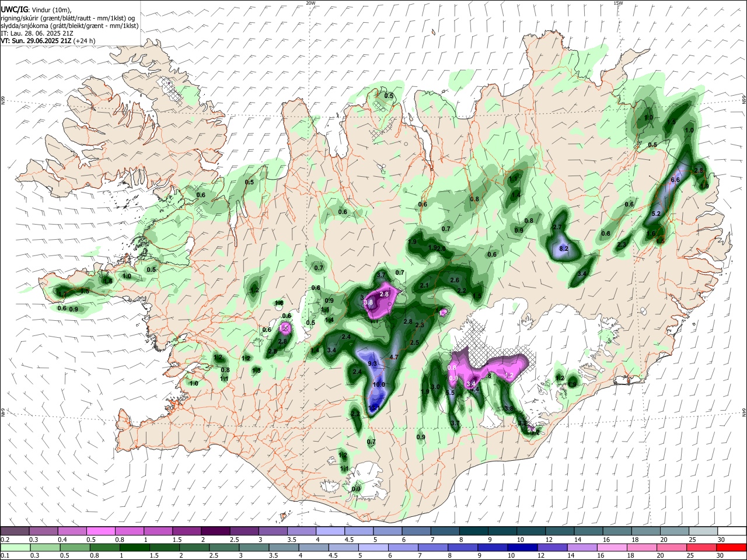This screenshot has height=560, width=747.
Task: Click the 9.3 rainfall value on the map
Action: pyautogui.click(x=372, y=363)
